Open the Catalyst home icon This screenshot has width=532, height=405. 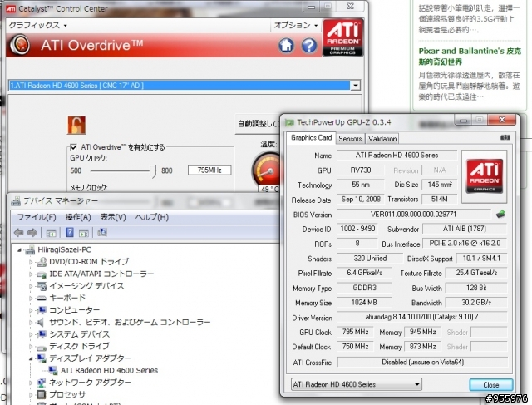[286, 46]
